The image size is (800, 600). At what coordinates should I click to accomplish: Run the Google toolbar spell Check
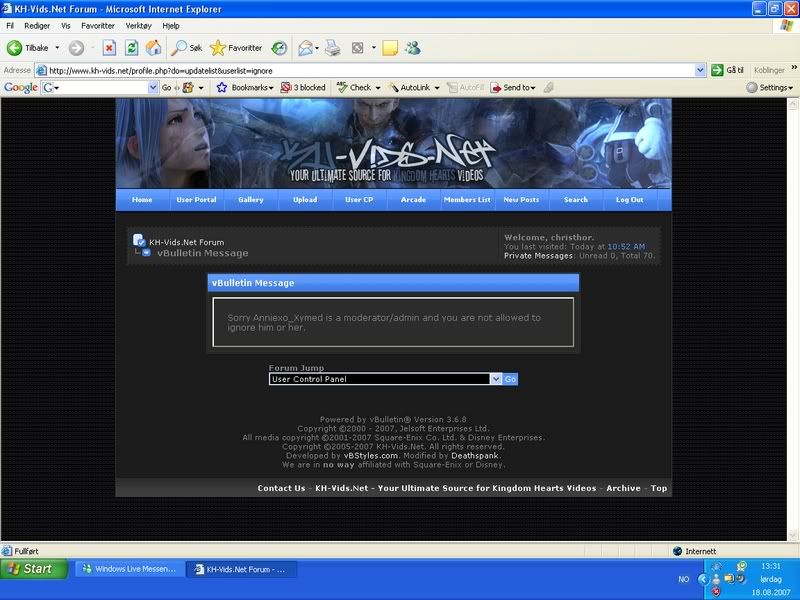coord(354,88)
